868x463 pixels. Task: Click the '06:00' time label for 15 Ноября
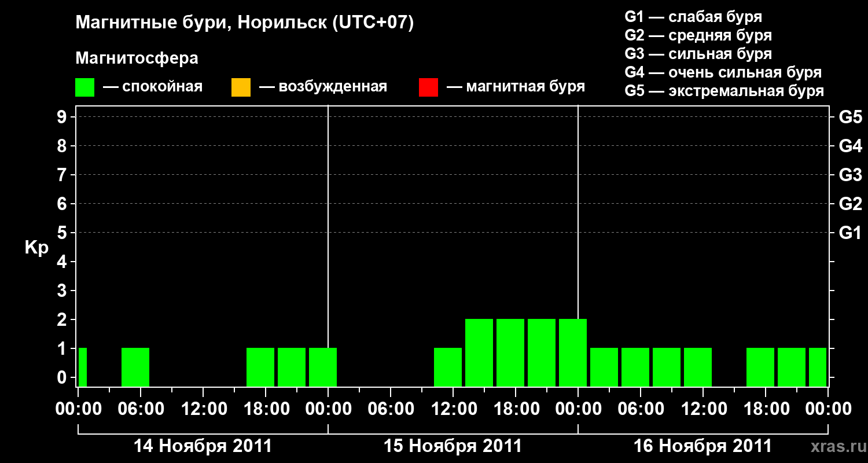click(x=391, y=409)
